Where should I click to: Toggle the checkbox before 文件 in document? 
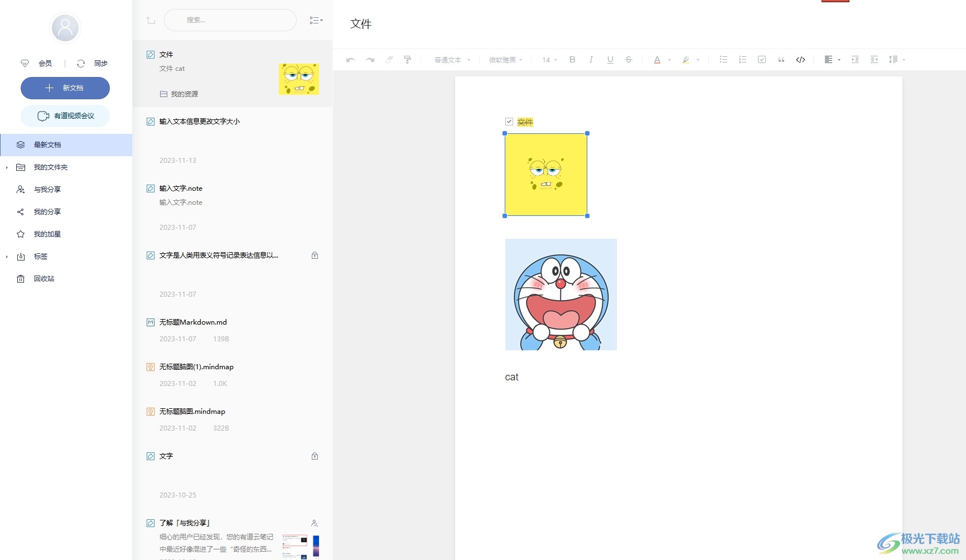[x=509, y=122]
